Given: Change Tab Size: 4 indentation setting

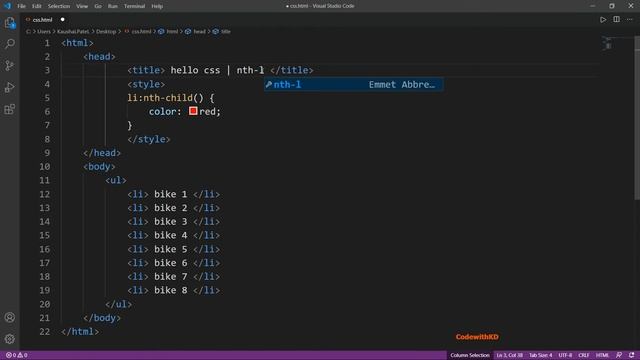Looking at the screenshot, I should (540, 355).
